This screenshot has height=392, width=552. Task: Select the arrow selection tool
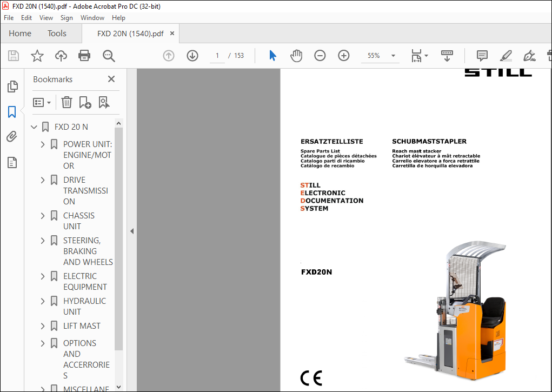coord(272,56)
